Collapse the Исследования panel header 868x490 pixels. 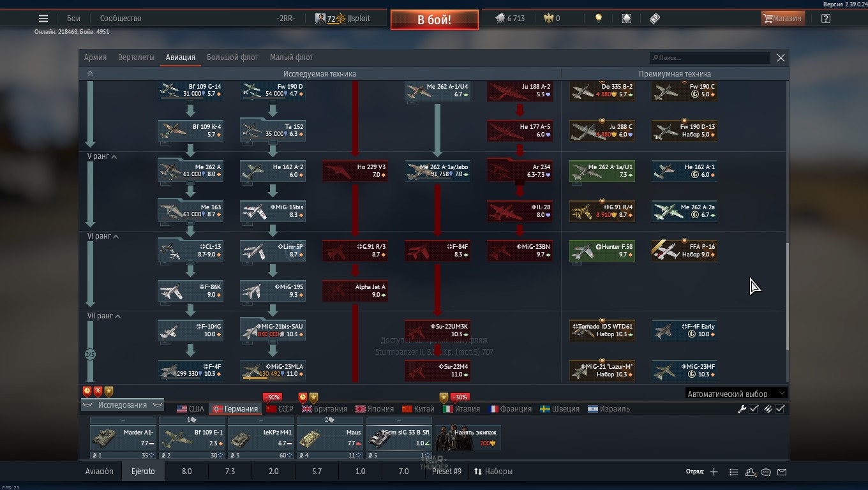(123, 405)
